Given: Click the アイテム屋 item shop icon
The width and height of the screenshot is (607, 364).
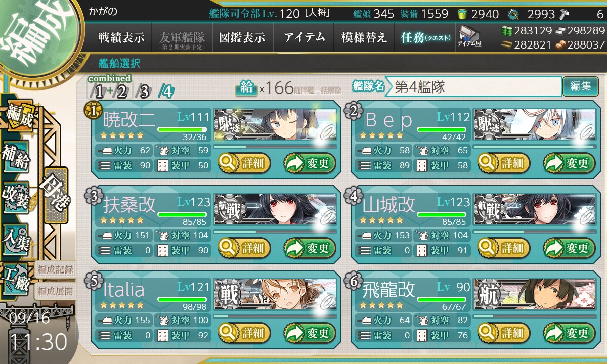Looking at the screenshot, I should [x=469, y=37].
